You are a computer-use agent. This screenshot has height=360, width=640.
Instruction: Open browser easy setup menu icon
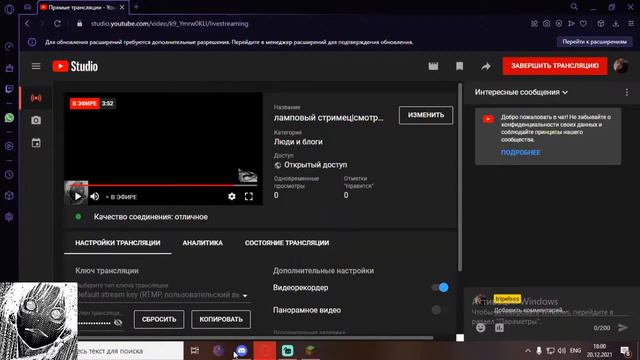[631, 24]
